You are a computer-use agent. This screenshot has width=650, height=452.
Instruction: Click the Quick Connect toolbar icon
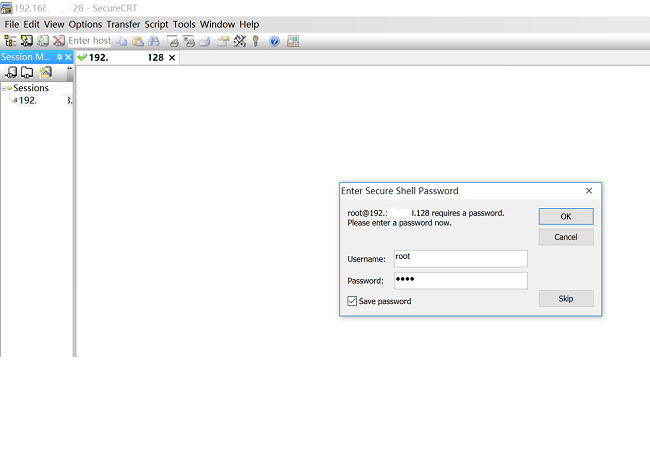pyautogui.click(x=27, y=41)
